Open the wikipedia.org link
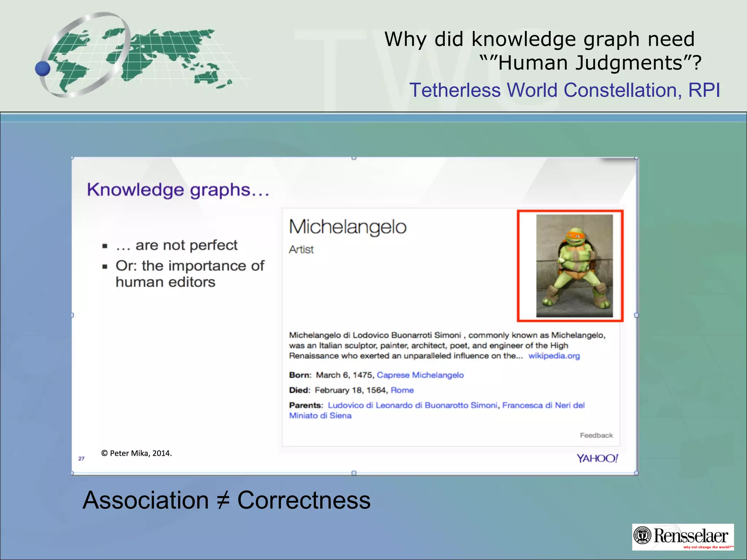 pyautogui.click(x=554, y=356)
